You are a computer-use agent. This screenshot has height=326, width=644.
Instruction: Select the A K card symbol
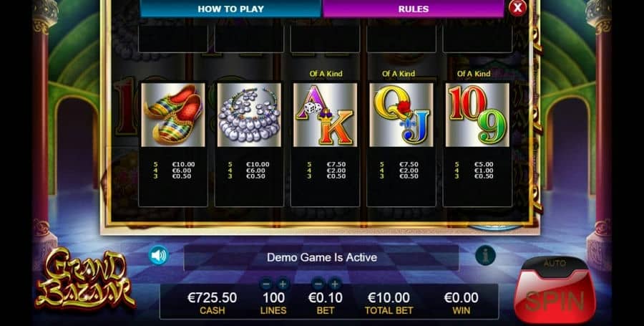[x=326, y=115]
